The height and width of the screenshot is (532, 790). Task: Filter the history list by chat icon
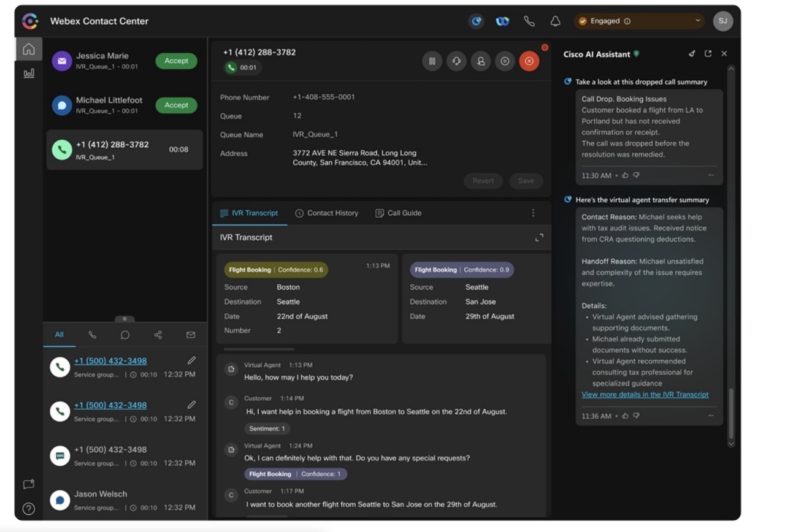tap(125, 335)
